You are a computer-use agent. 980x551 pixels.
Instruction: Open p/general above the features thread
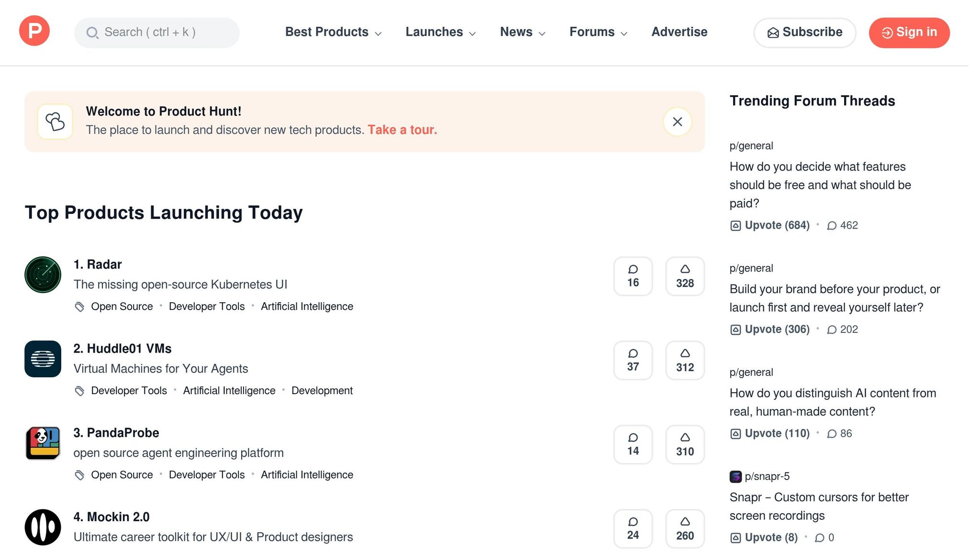[x=751, y=146]
